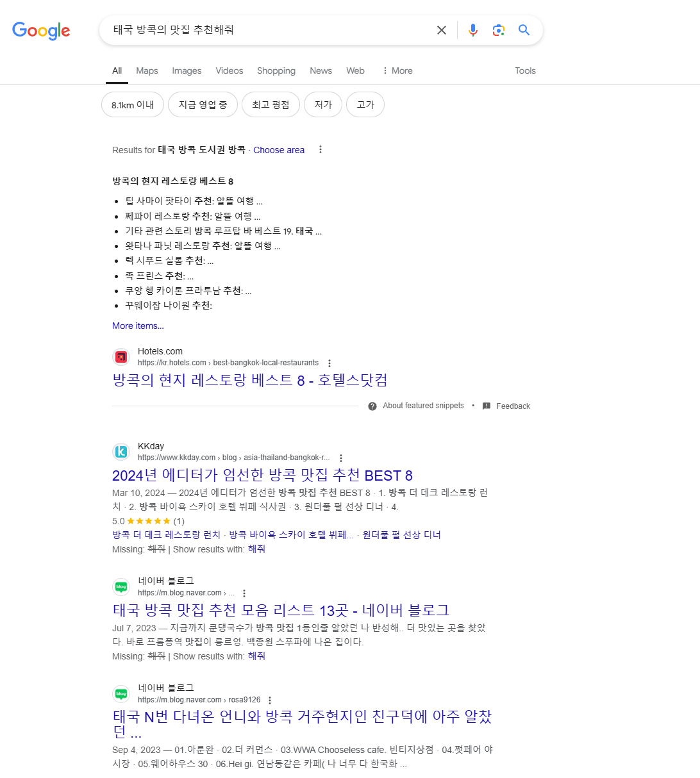700x778 pixels.
Task: Click 해줘 link under 13곳 Naver result
Action: click(x=256, y=656)
